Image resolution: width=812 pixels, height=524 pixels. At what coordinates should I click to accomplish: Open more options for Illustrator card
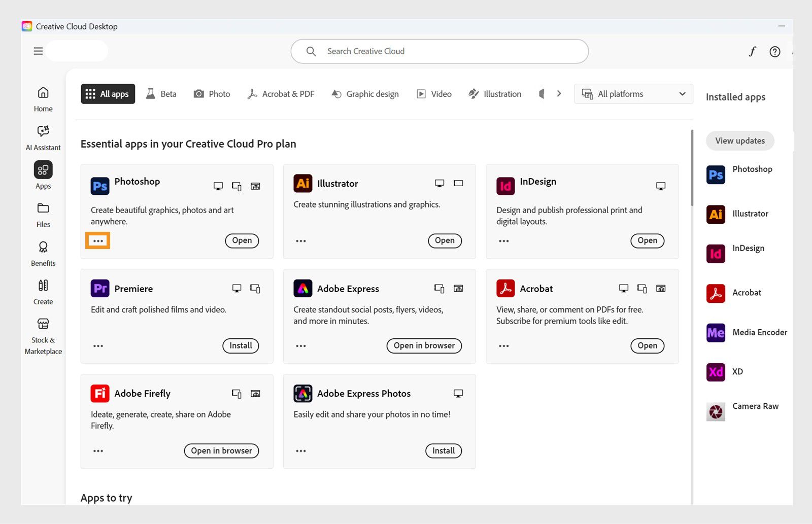point(301,241)
